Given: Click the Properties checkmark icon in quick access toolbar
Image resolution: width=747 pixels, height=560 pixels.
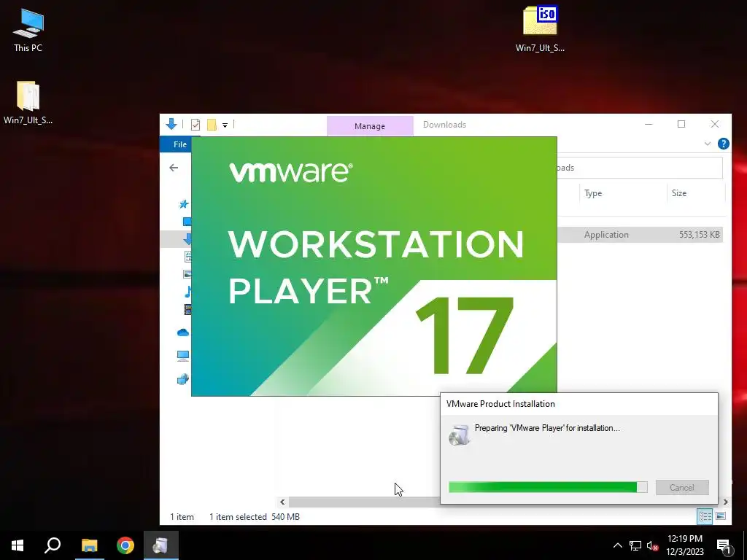Looking at the screenshot, I should coord(196,125).
